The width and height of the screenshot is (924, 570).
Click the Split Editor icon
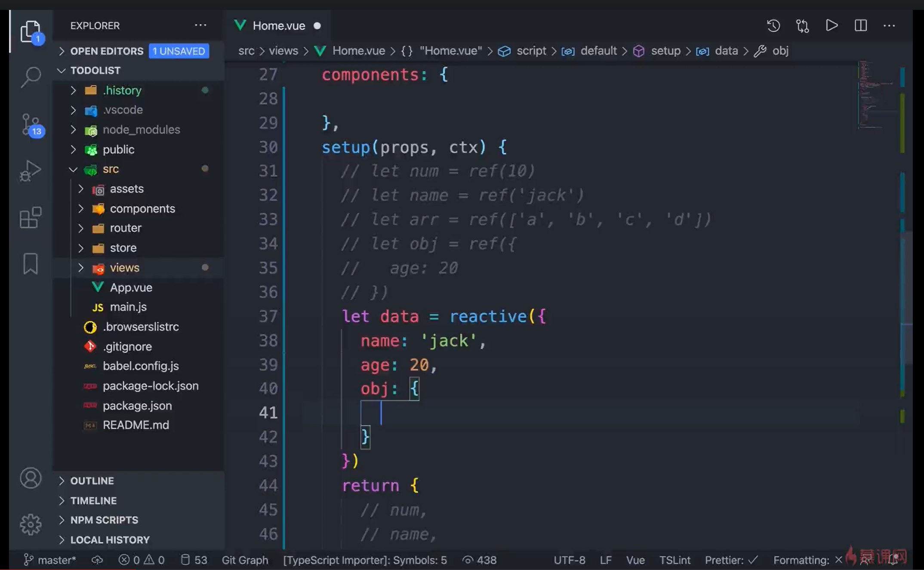click(860, 26)
